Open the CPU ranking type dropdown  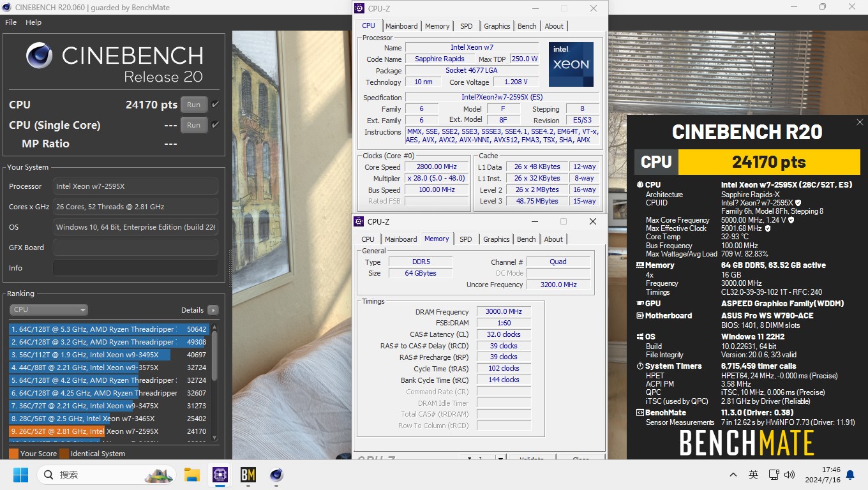(49, 309)
